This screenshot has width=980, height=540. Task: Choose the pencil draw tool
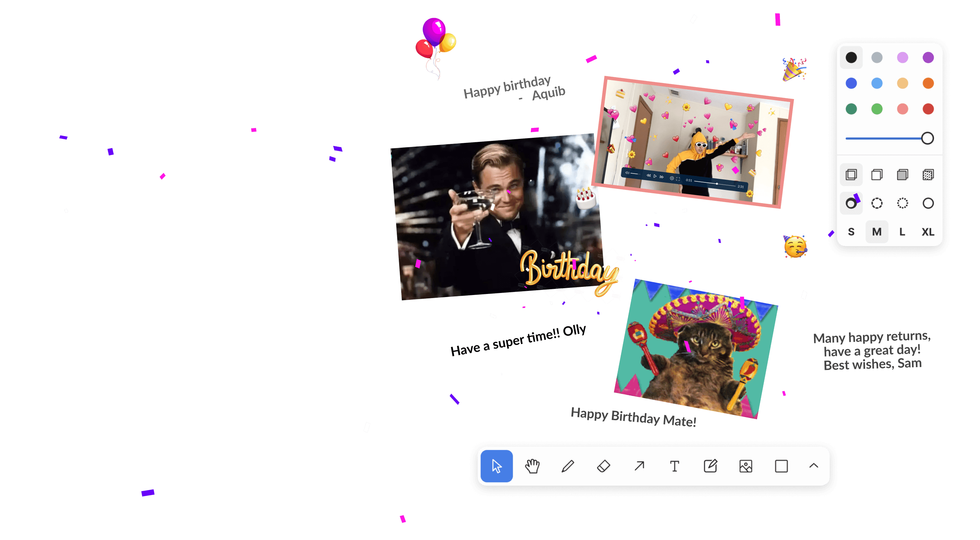pos(568,466)
